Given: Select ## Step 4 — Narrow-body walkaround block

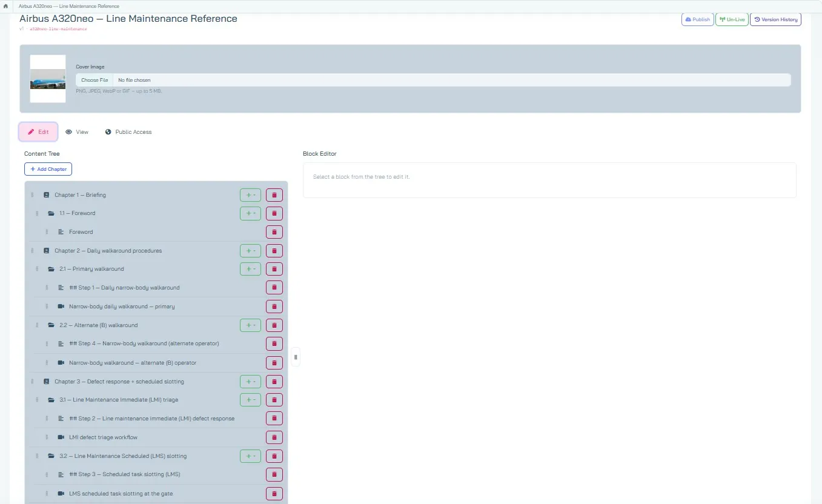Looking at the screenshot, I should pos(144,343).
